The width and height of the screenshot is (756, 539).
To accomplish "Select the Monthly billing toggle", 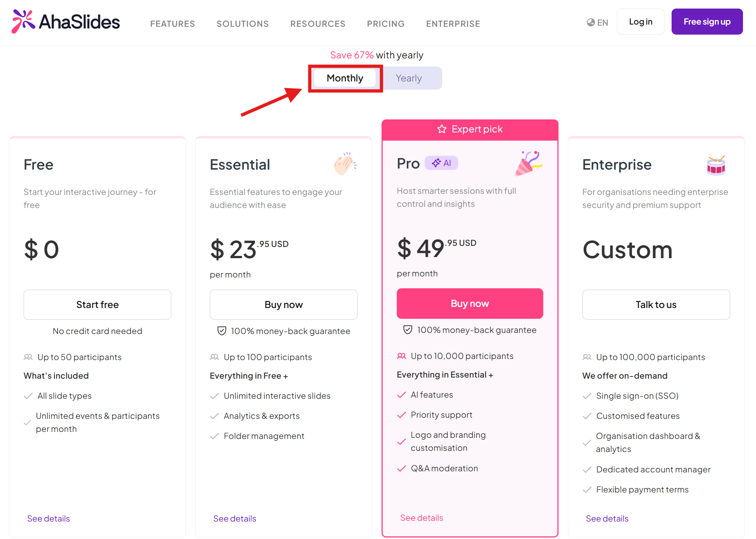I will pyautogui.click(x=345, y=78).
